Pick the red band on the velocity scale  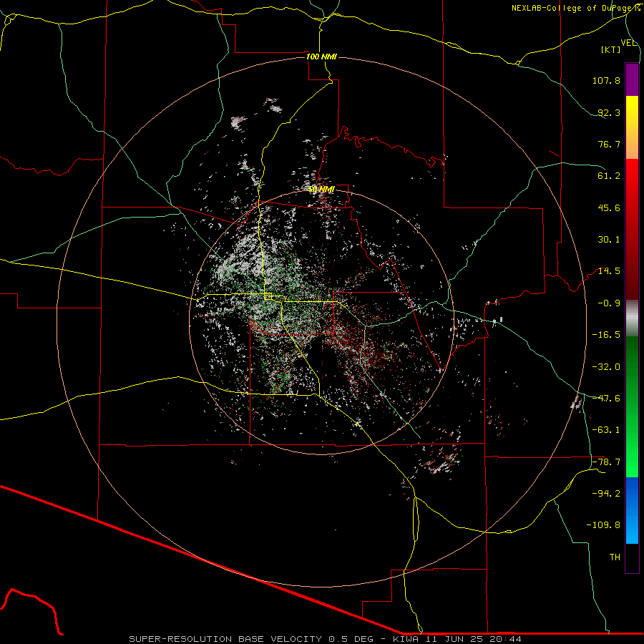point(632,229)
